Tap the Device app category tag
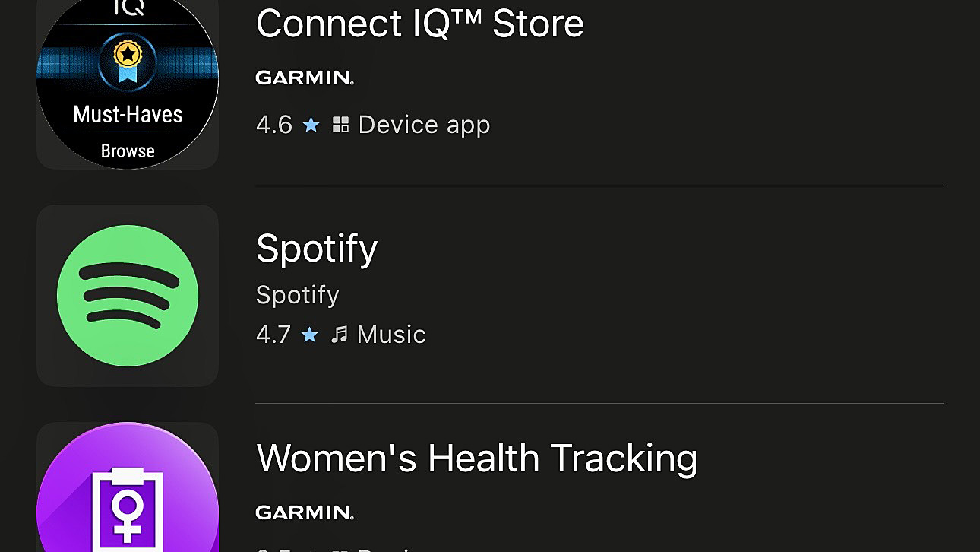The width and height of the screenshot is (980, 552). click(x=424, y=124)
